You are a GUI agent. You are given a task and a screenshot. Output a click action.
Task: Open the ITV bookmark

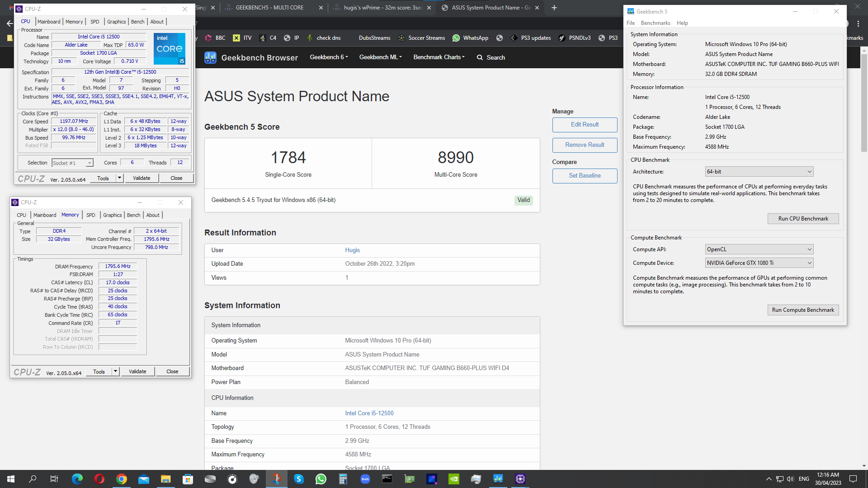pyautogui.click(x=242, y=38)
